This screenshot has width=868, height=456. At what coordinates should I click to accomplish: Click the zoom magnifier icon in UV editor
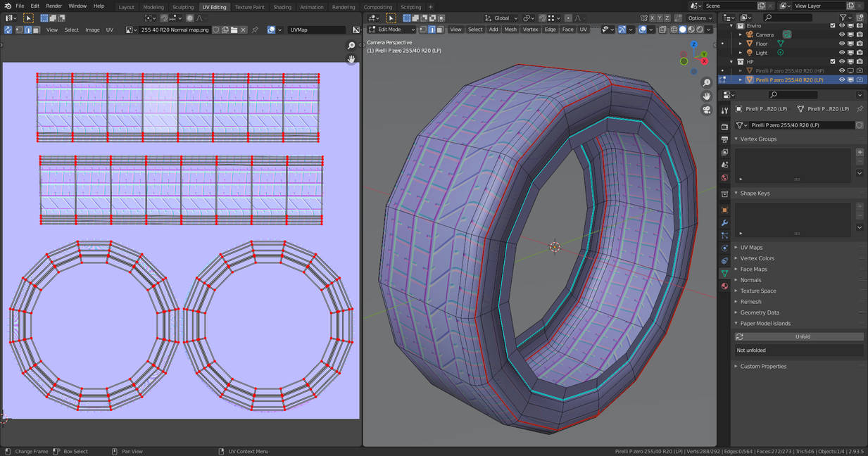(x=351, y=46)
